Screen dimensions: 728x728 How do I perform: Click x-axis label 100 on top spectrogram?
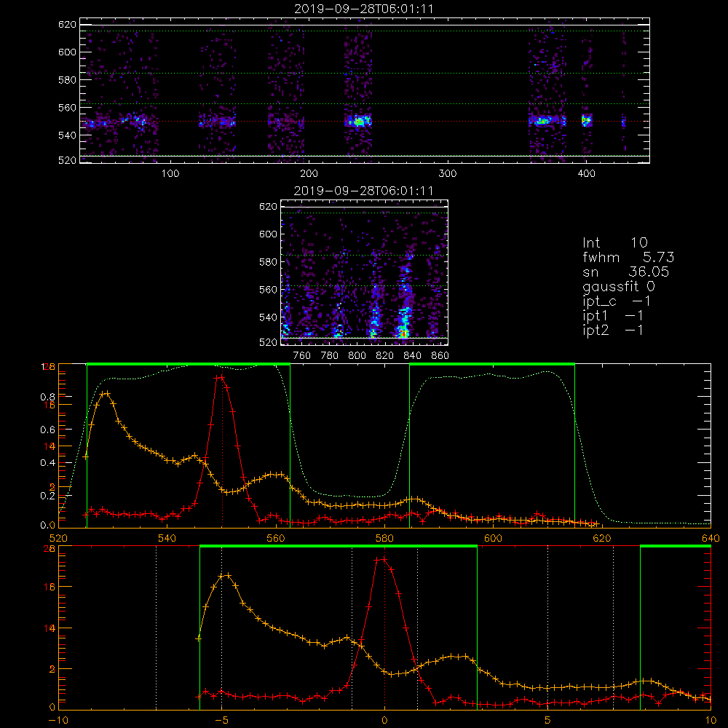170,174
